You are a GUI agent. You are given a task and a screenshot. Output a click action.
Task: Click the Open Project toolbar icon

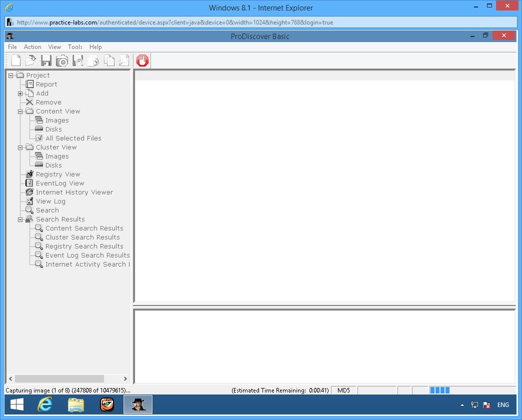[31, 61]
